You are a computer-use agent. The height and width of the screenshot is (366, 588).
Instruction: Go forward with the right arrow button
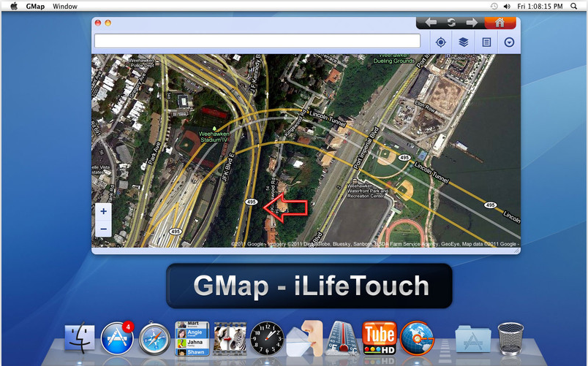point(472,23)
